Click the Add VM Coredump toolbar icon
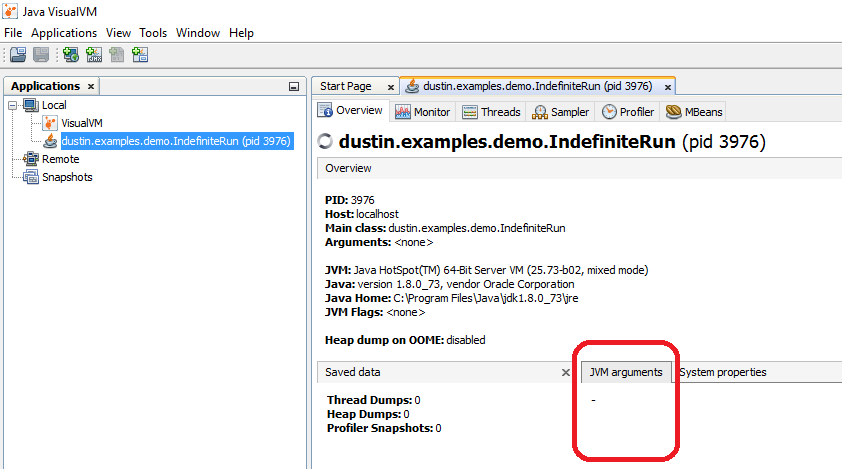The height and width of the screenshot is (469, 842). tap(117, 54)
